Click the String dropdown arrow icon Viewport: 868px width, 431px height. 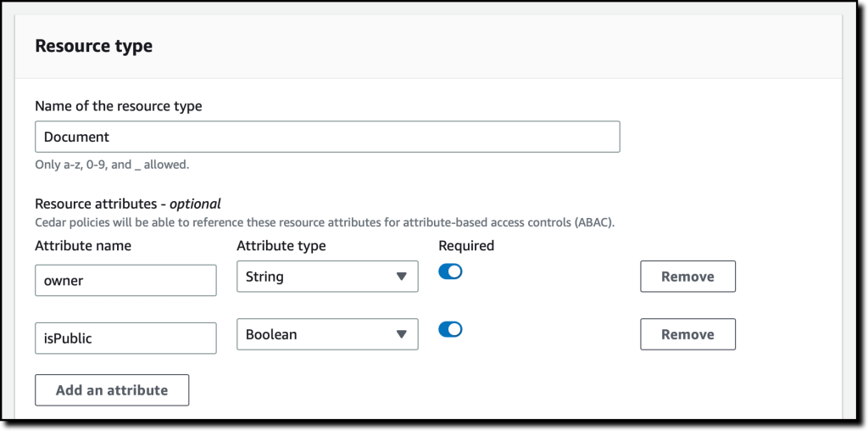pos(401,277)
